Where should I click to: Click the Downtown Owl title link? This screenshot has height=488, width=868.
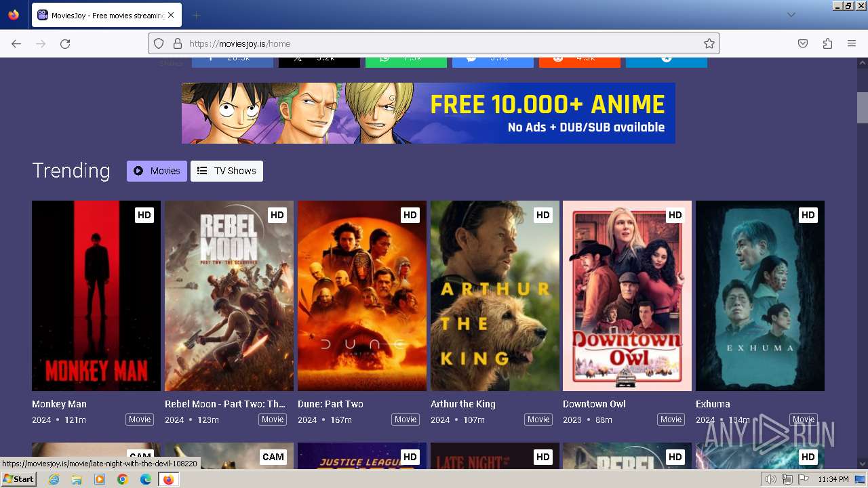[594, 404]
